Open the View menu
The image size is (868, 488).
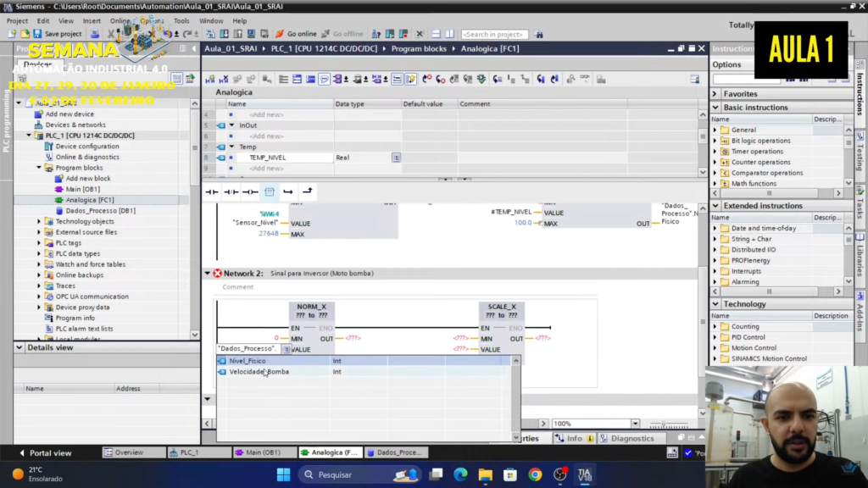pos(66,20)
